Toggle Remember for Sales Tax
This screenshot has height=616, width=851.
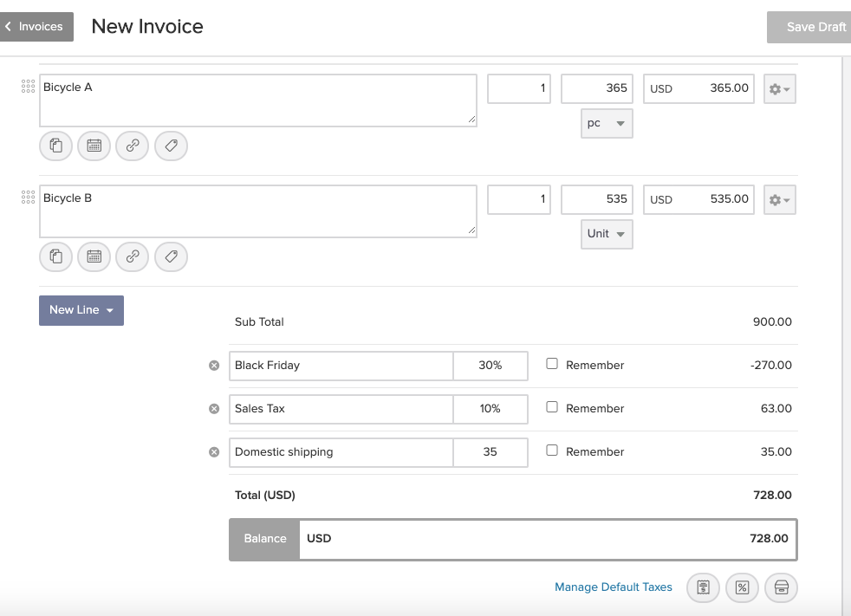[552, 407]
